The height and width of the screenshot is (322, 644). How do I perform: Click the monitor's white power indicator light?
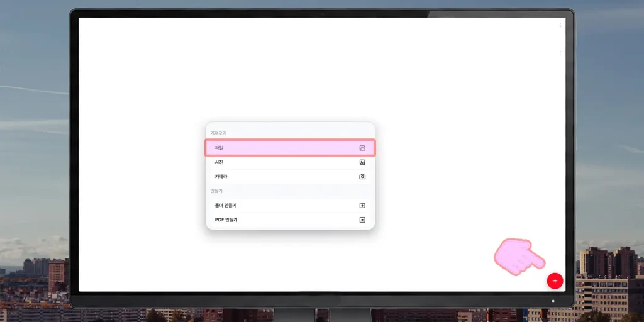[x=553, y=301]
